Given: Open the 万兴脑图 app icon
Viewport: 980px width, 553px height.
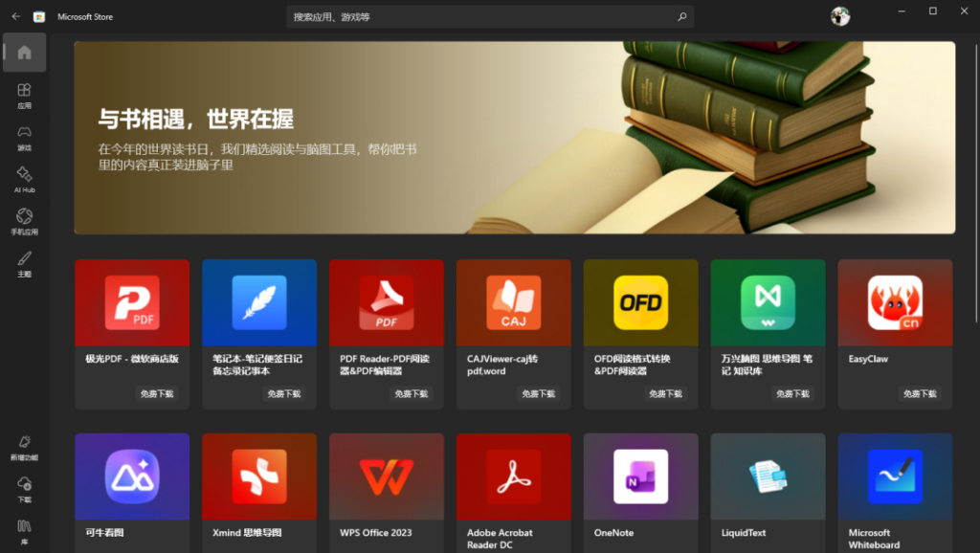Looking at the screenshot, I should [768, 302].
